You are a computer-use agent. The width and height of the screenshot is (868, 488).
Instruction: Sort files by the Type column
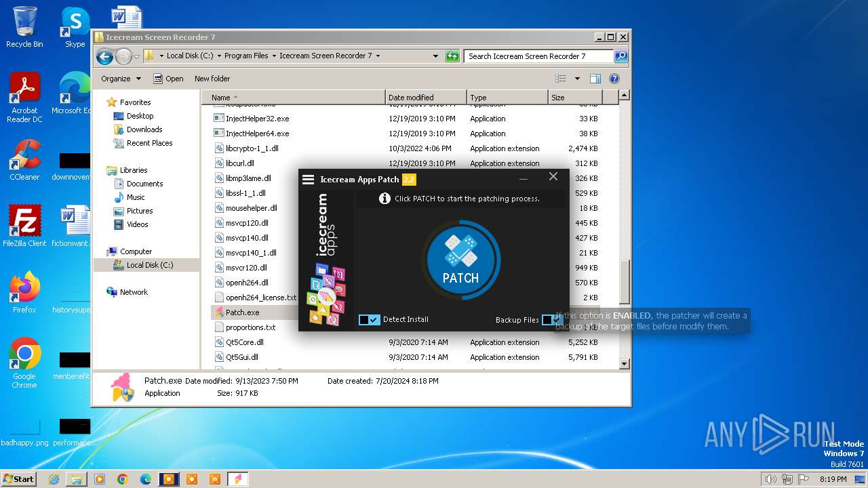click(x=507, y=98)
